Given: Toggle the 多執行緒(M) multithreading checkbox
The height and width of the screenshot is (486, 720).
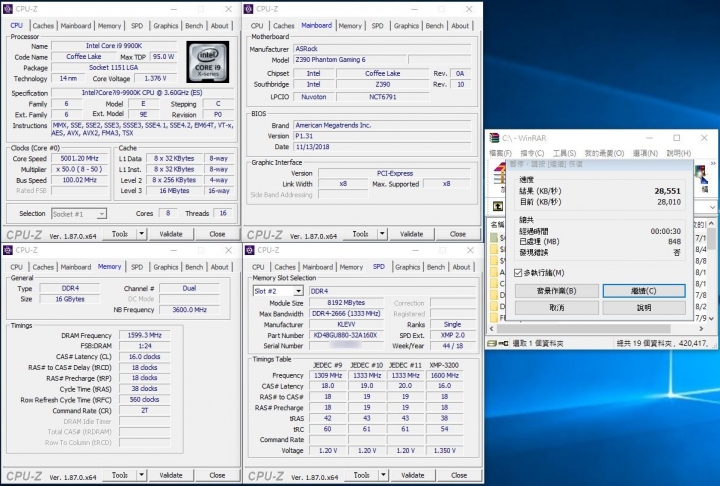Looking at the screenshot, I should (x=518, y=273).
